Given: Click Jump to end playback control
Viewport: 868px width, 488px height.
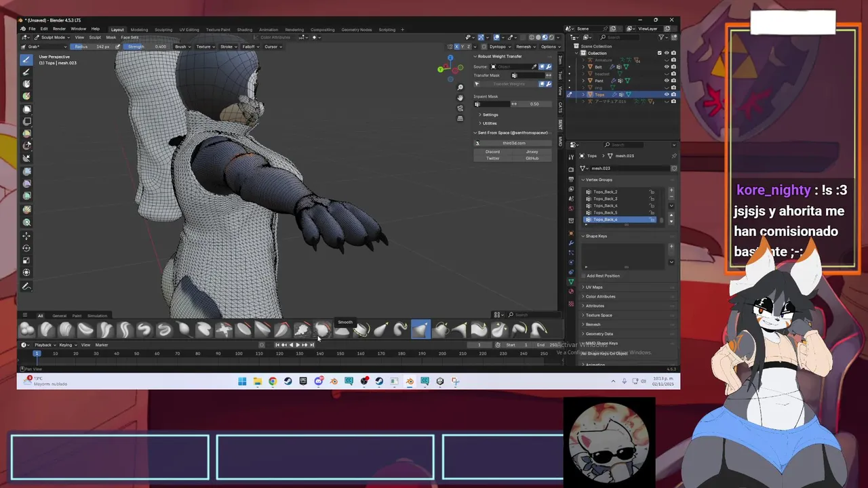Looking at the screenshot, I should [312, 345].
